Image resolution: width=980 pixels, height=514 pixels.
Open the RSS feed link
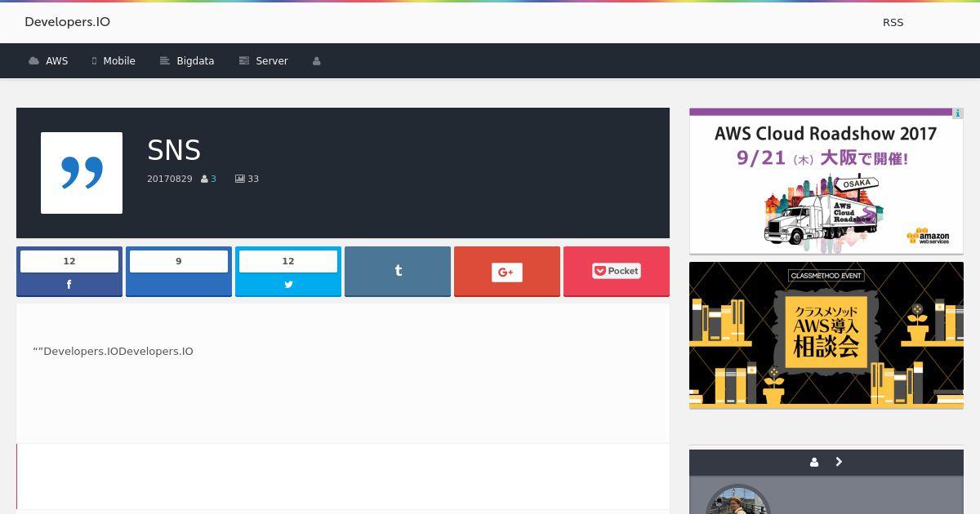point(893,23)
